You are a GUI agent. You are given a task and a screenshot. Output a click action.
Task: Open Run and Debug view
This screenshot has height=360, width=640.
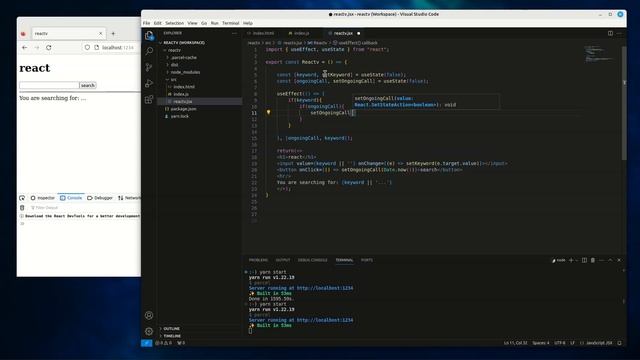click(149, 83)
